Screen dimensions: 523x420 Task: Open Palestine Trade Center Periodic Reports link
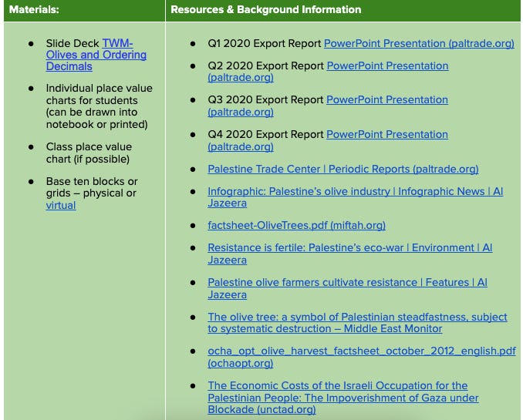343,170
